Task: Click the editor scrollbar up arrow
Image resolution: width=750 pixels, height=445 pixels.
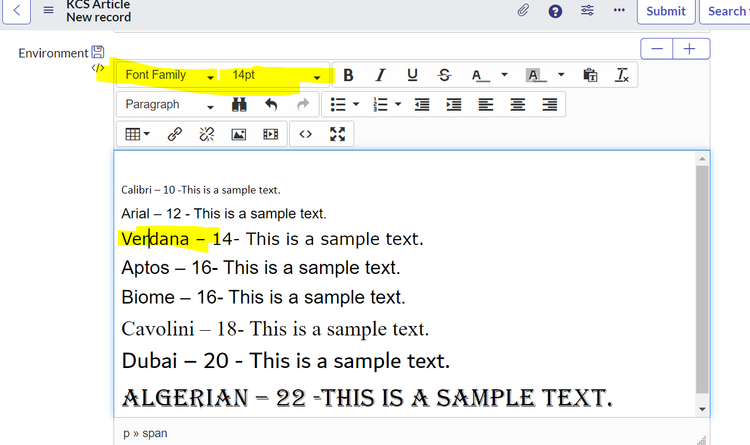Action: (702, 159)
